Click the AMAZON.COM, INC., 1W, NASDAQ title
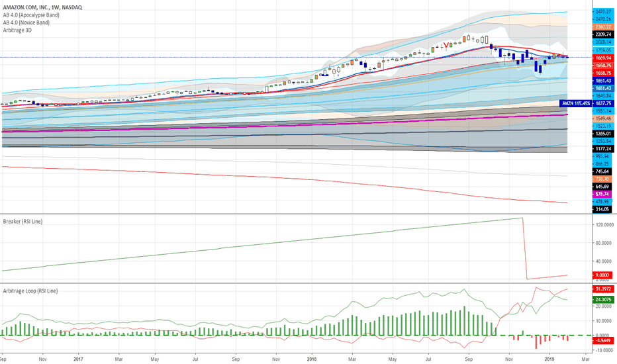Viewport: 617px width, 364px height. (x=42, y=7)
